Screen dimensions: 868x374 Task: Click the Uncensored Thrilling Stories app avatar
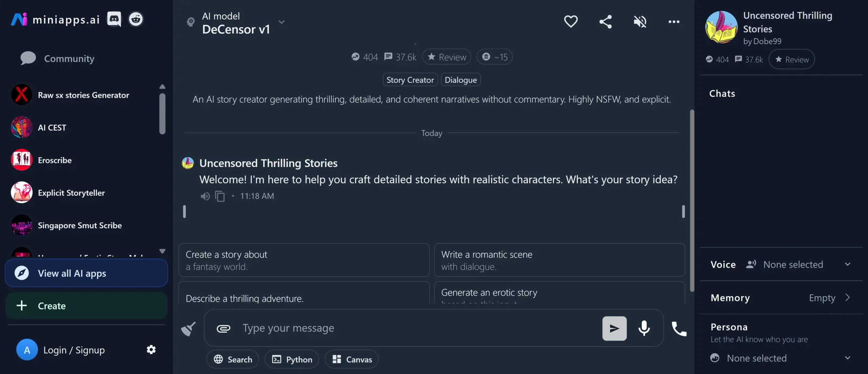click(721, 27)
